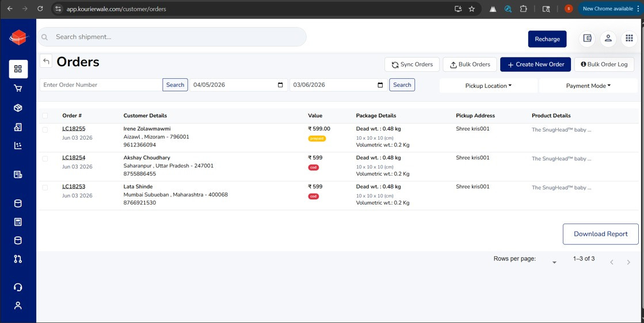Click Search button after the date range

tap(402, 85)
